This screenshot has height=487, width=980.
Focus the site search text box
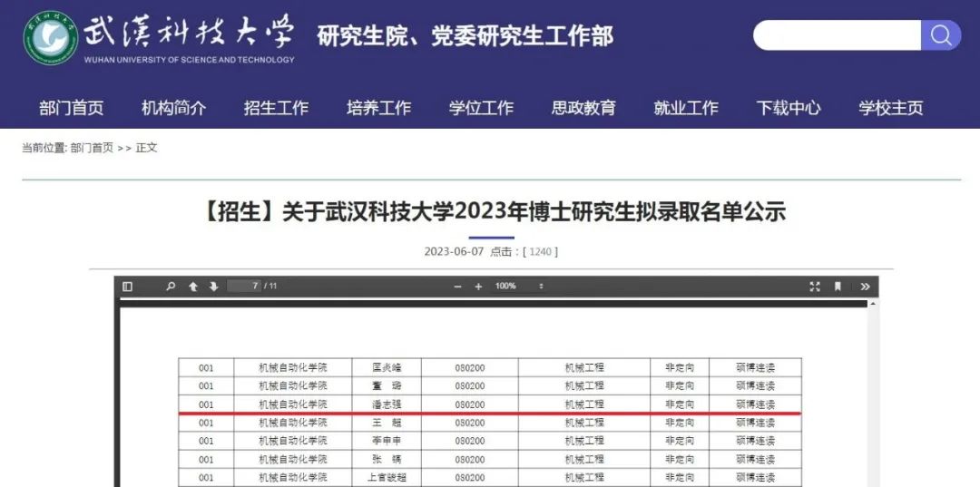click(838, 35)
